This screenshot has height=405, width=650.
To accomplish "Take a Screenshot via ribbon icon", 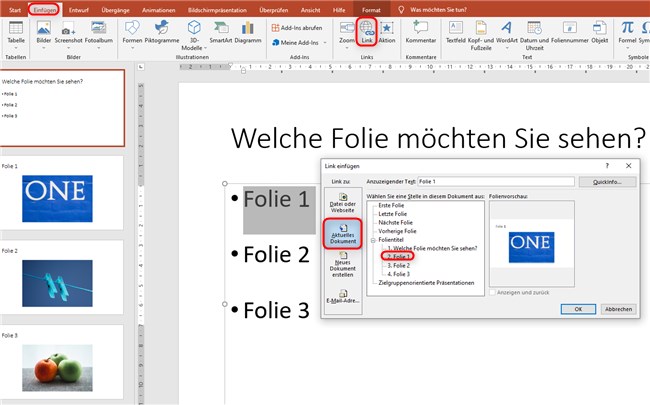I will pos(68,34).
